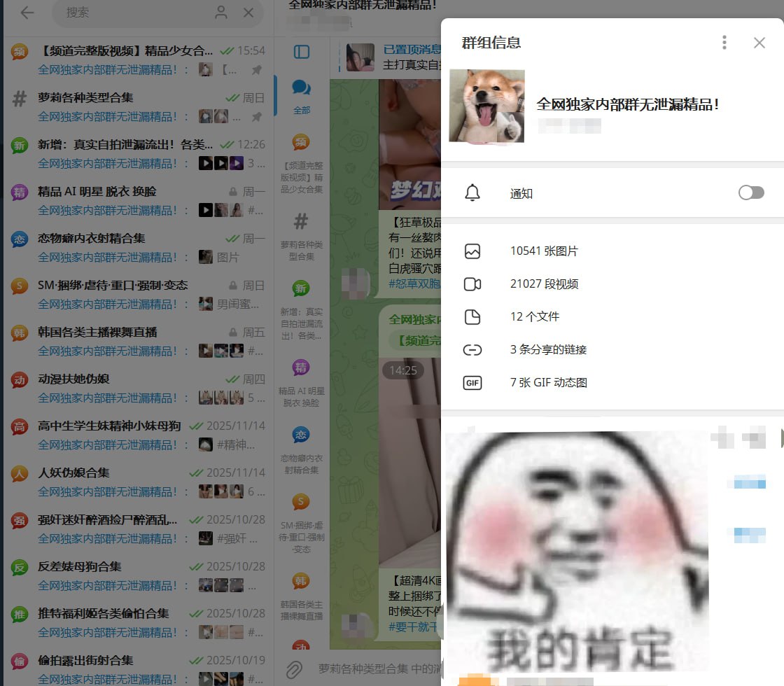Click the paperclip attach icon

click(x=294, y=669)
